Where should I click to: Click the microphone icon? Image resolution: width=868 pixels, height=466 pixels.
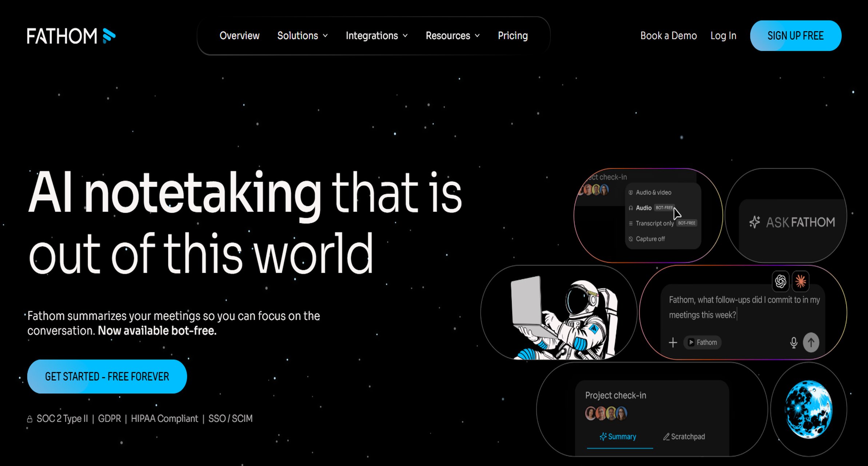click(x=794, y=343)
